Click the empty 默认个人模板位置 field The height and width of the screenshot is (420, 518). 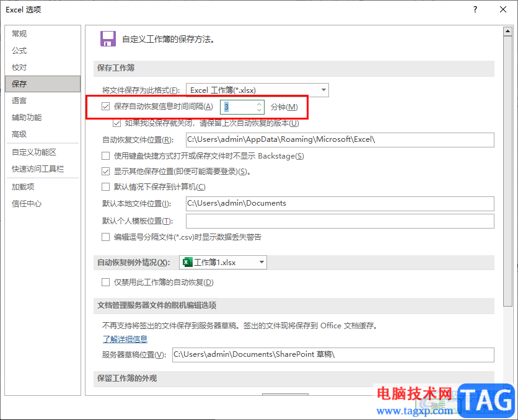[340, 221]
